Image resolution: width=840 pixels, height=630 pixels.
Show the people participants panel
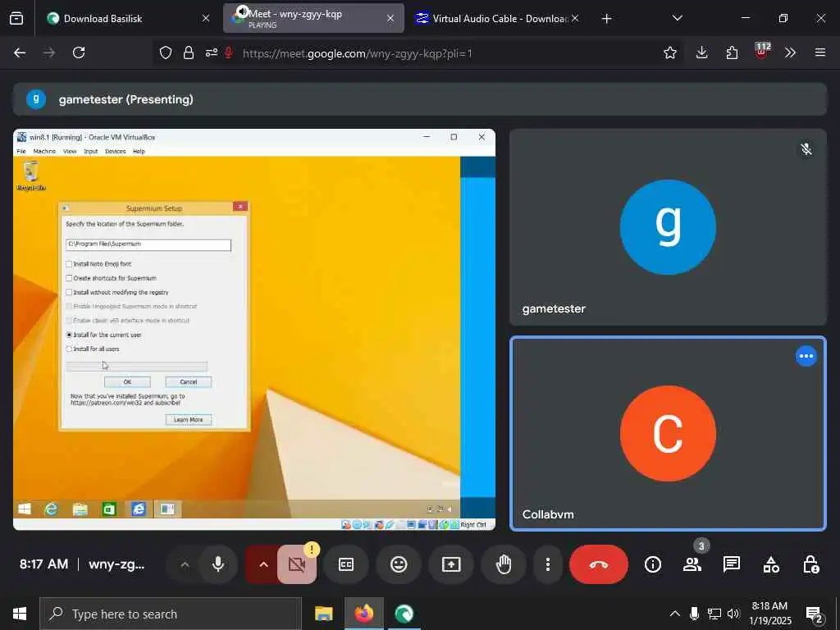(692, 564)
